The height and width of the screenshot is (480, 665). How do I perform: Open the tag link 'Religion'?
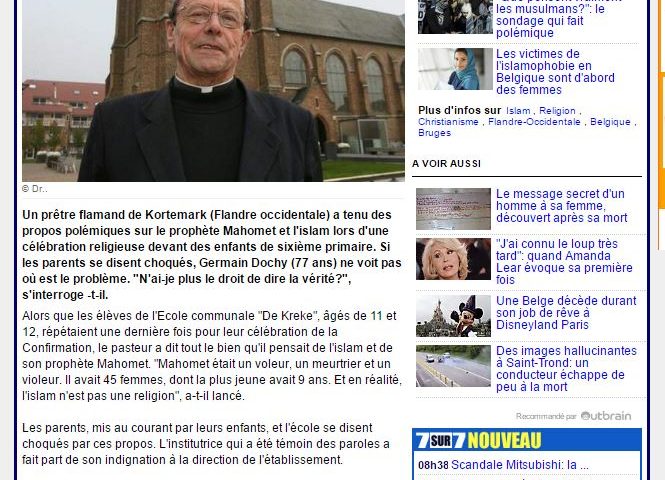pyautogui.click(x=557, y=111)
